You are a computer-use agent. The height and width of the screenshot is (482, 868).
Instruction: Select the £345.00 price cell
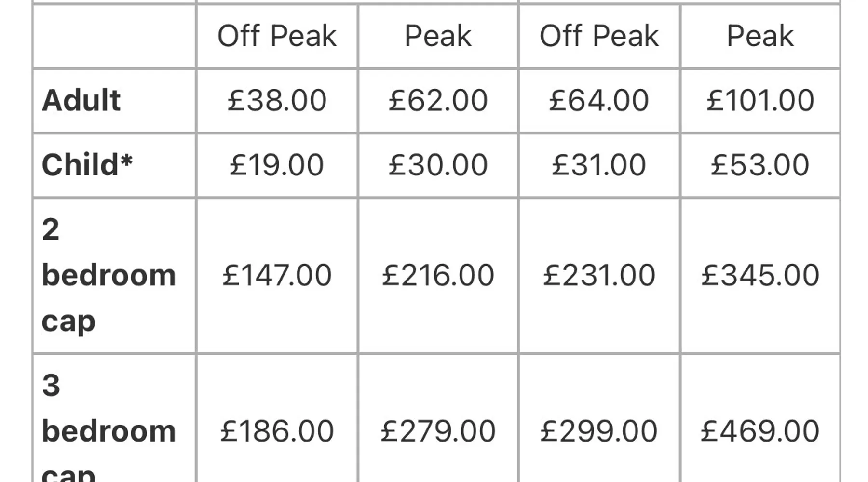(x=760, y=275)
